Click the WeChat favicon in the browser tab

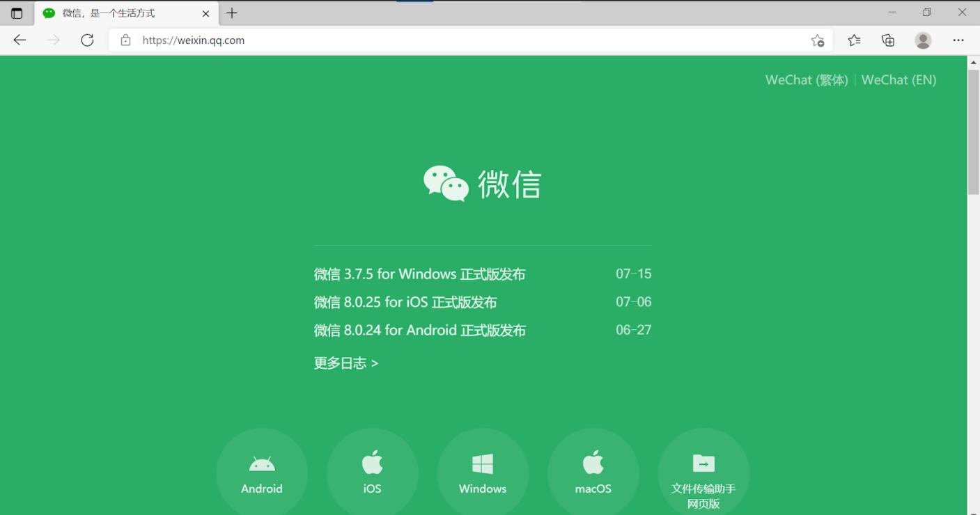click(x=47, y=13)
